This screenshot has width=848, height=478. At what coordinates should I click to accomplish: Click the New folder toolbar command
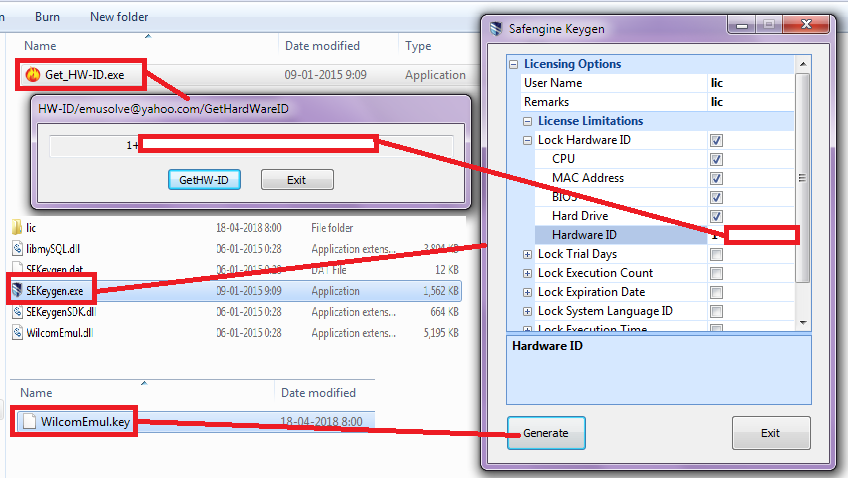click(x=119, y=17)
